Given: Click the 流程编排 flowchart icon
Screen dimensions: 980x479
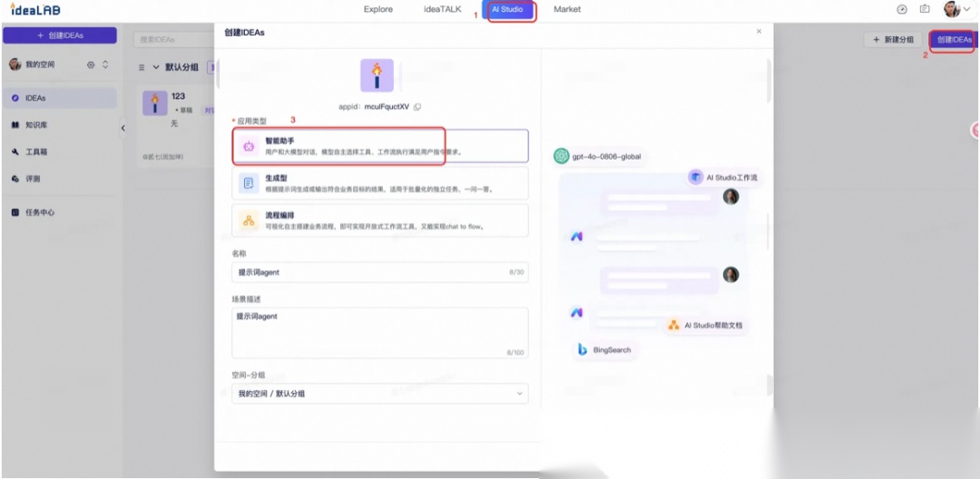Looking at the screenshot, I should pos(249,220).
